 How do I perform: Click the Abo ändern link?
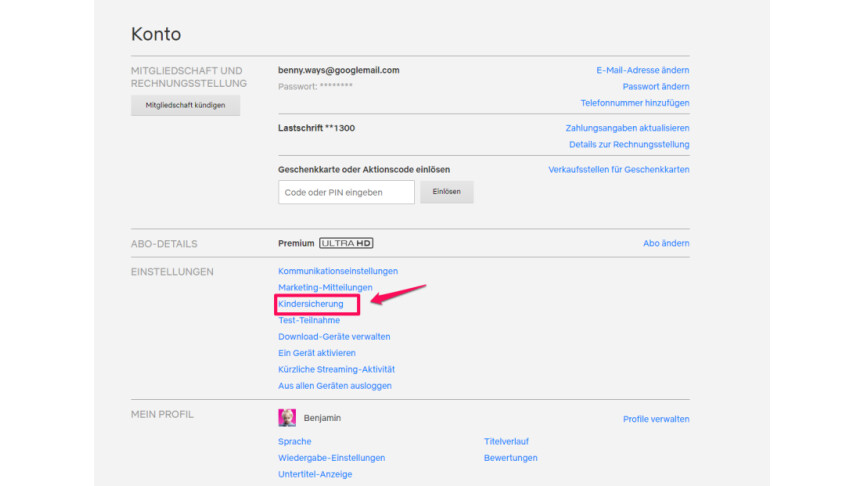click(665, 244)
